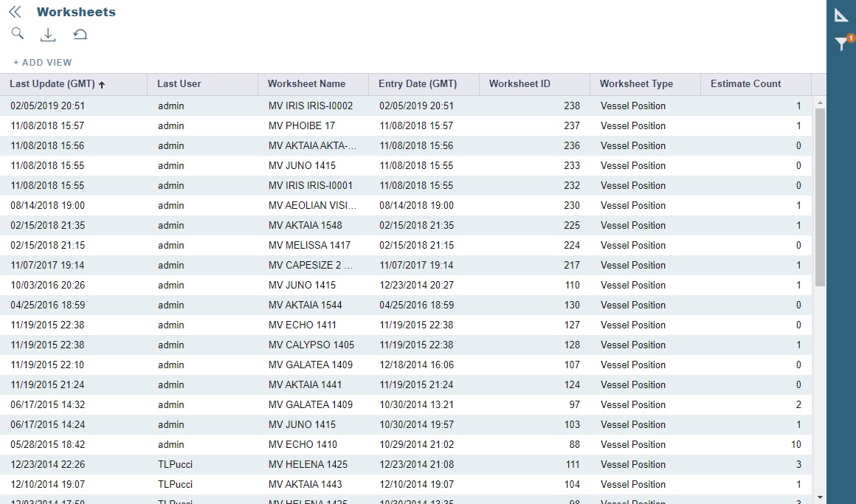The image size is (856, 504).
Task: Click the scrollbar bottom arrow
Action: click(x=820, y=498)
